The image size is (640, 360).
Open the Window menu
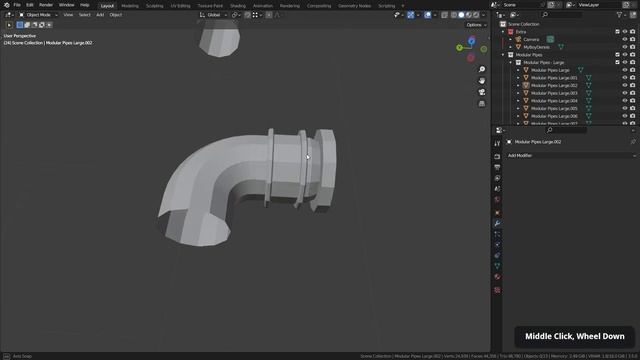tap(67, 5)
